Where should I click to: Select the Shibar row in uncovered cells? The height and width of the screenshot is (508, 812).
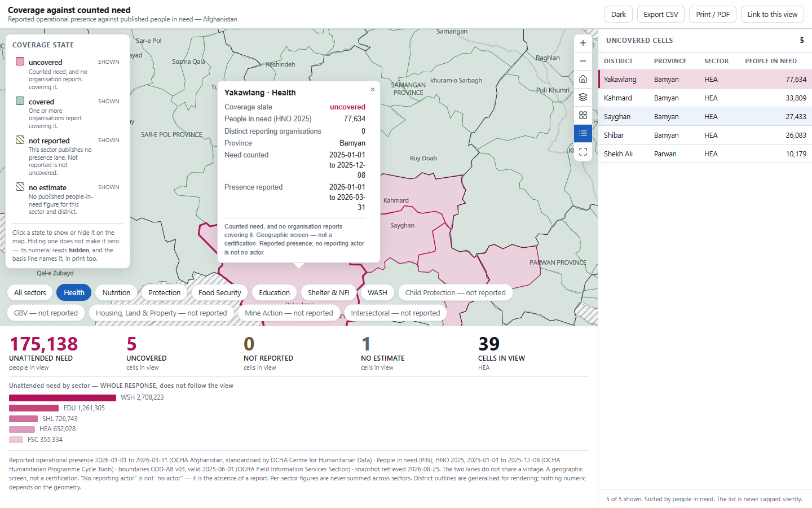click(x=705, y=135)
